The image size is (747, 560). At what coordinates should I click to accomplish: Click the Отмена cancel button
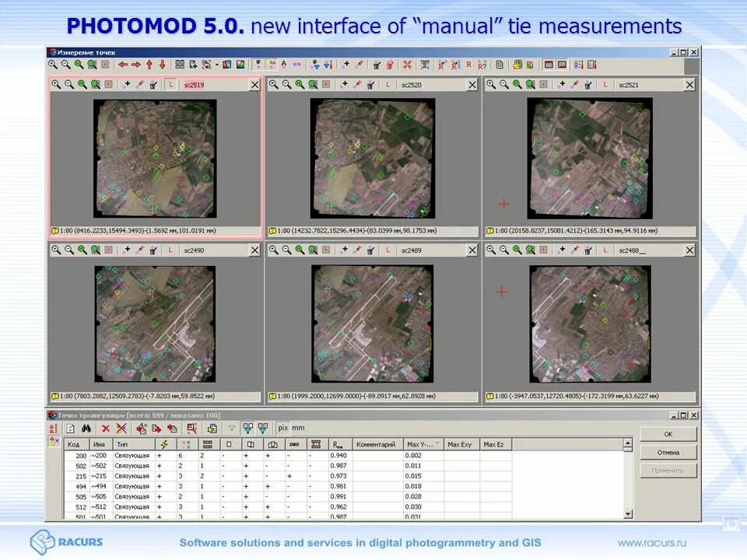pos(668,453)
